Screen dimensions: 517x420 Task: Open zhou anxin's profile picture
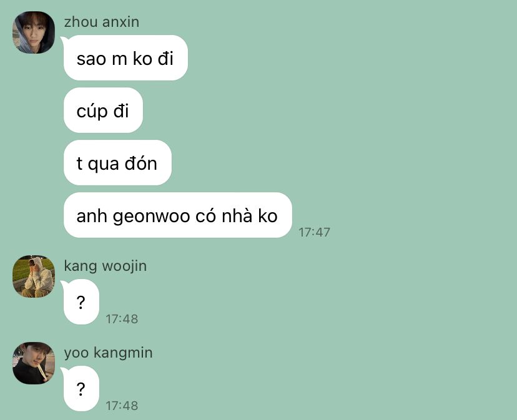click(x=34, y=32)
